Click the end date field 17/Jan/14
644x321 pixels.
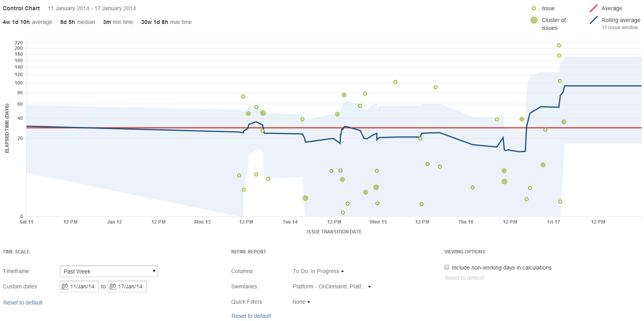coord(127,286)
